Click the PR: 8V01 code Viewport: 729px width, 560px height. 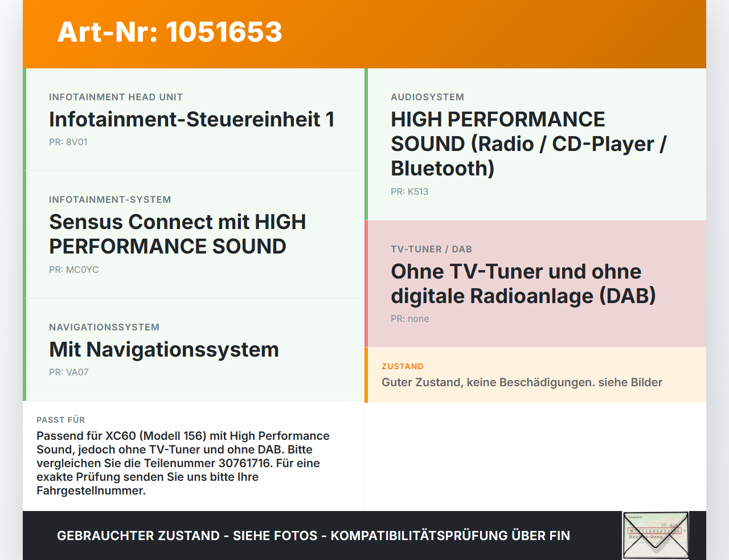coord(68,142)
